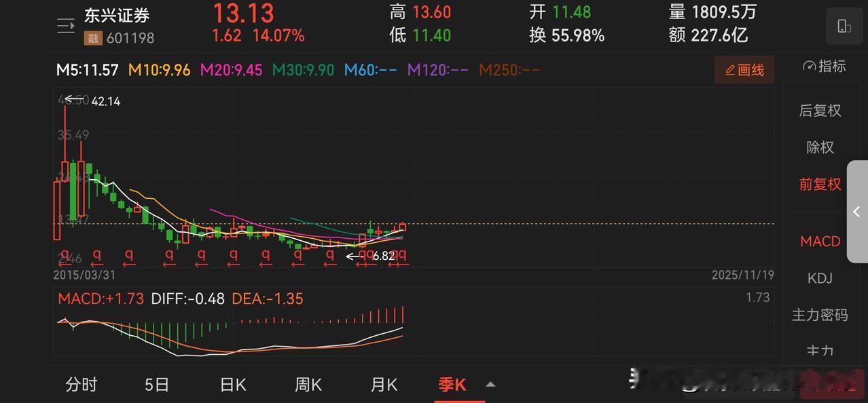Tap the 融 margin trading badge
This screenshot has width=868, height=403.
coord(92,38)
